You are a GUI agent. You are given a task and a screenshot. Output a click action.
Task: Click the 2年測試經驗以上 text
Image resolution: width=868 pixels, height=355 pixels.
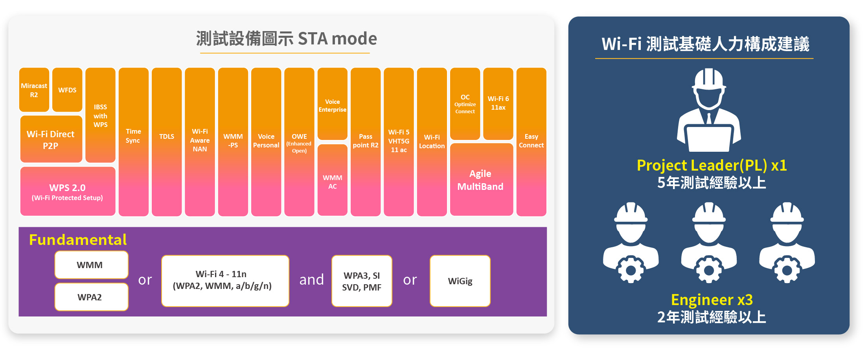pos(712,317)
